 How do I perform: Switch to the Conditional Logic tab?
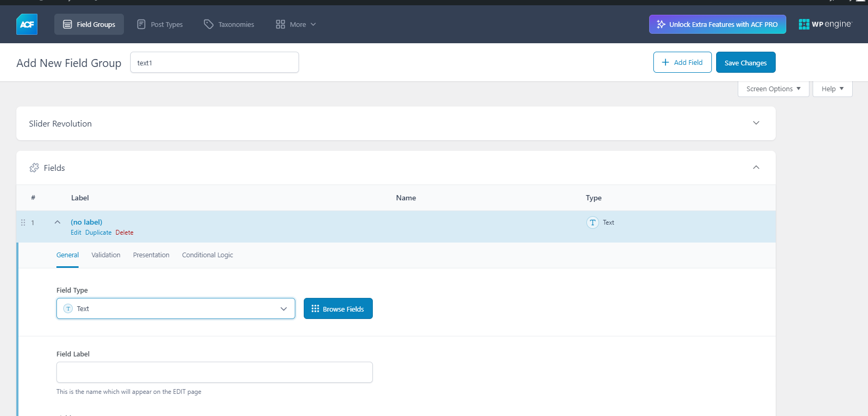point(207,255)
